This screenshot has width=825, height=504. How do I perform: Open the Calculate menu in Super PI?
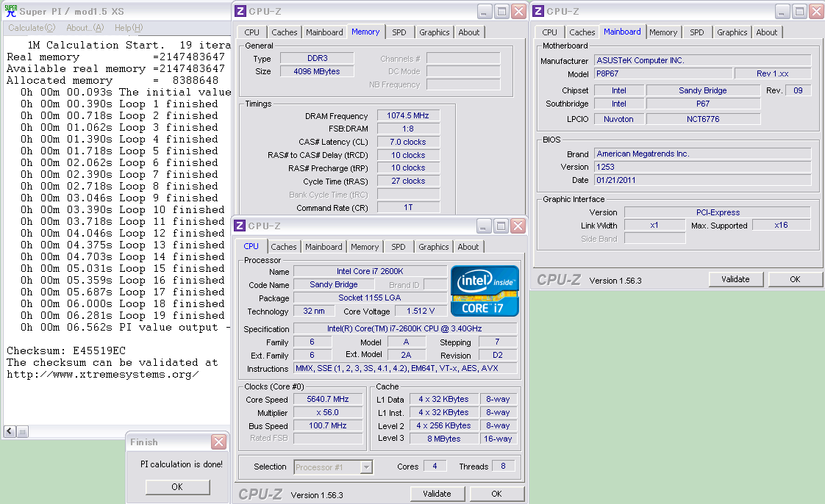(32, 28)
